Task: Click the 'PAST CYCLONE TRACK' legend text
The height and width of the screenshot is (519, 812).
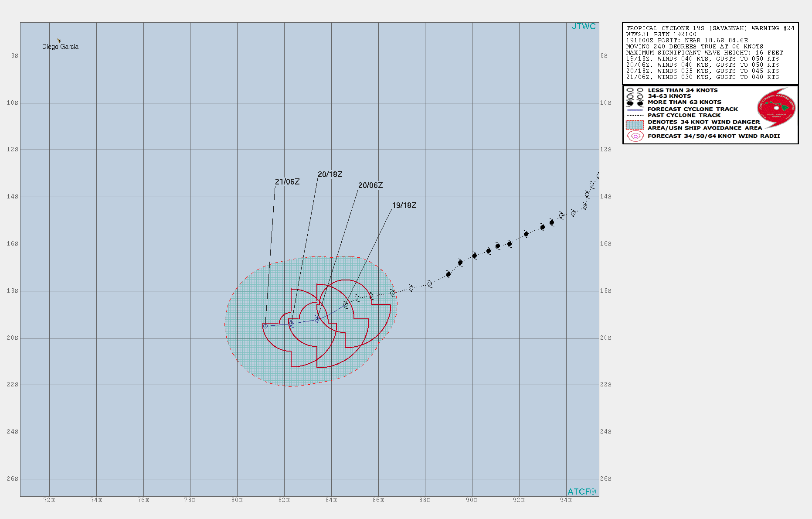Action: pyautogui.click(x=684, y=115)
